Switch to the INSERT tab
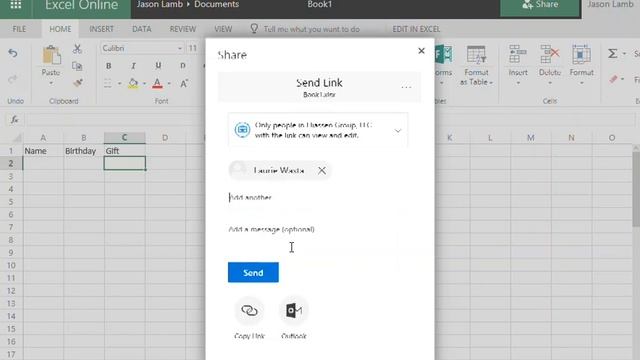 coord(101,29)
